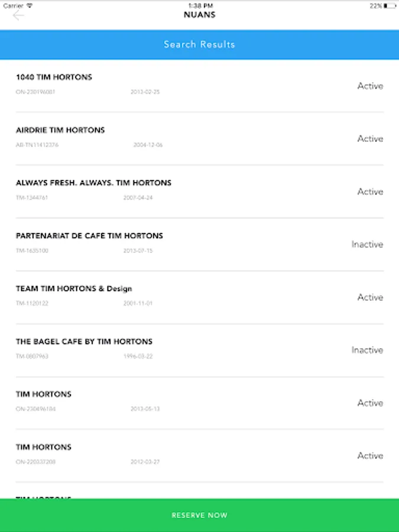Tap the date 2004-12-06
399x532 pixels.
pyautogui.click(x=148, y=145)
